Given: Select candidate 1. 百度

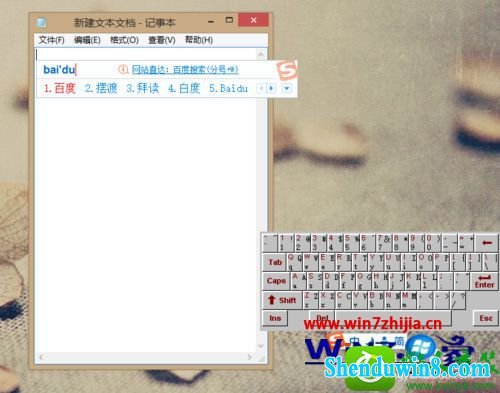Looking at the screenshot, I should (60, 88).
